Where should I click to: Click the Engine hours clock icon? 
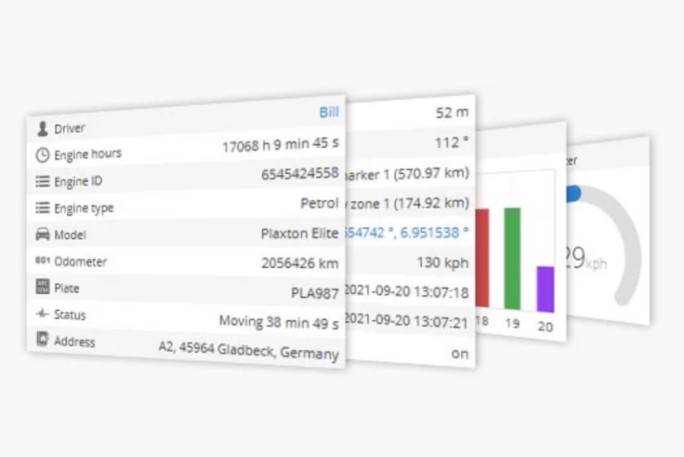(42, 155)
